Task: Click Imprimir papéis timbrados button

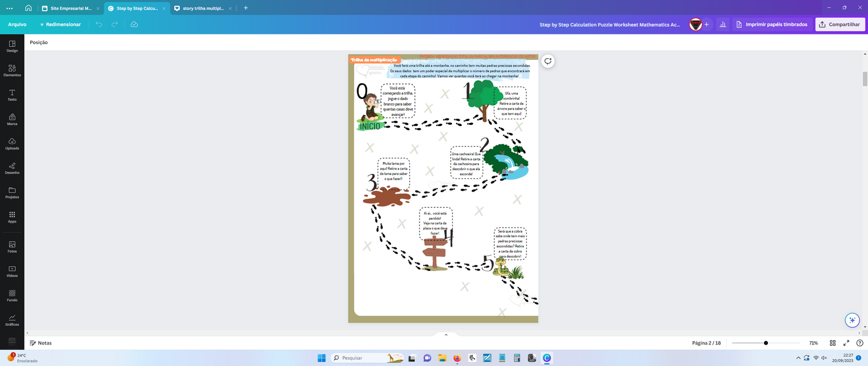Action: point(772,24)
